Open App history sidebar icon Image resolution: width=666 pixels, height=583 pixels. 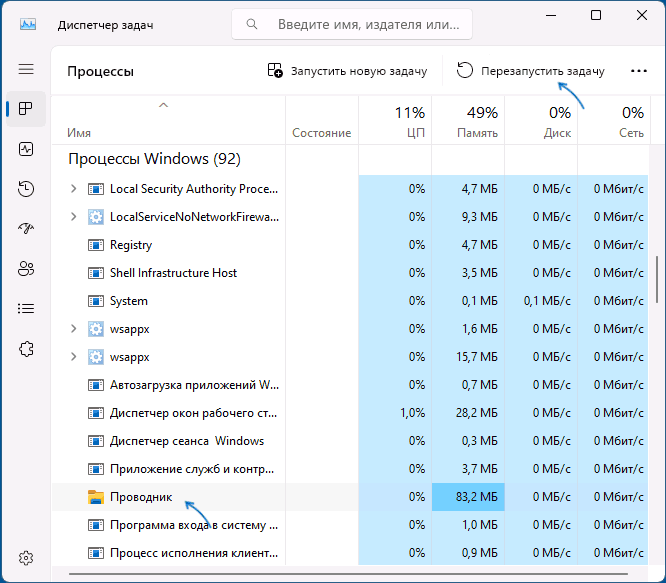pos(26,189)
